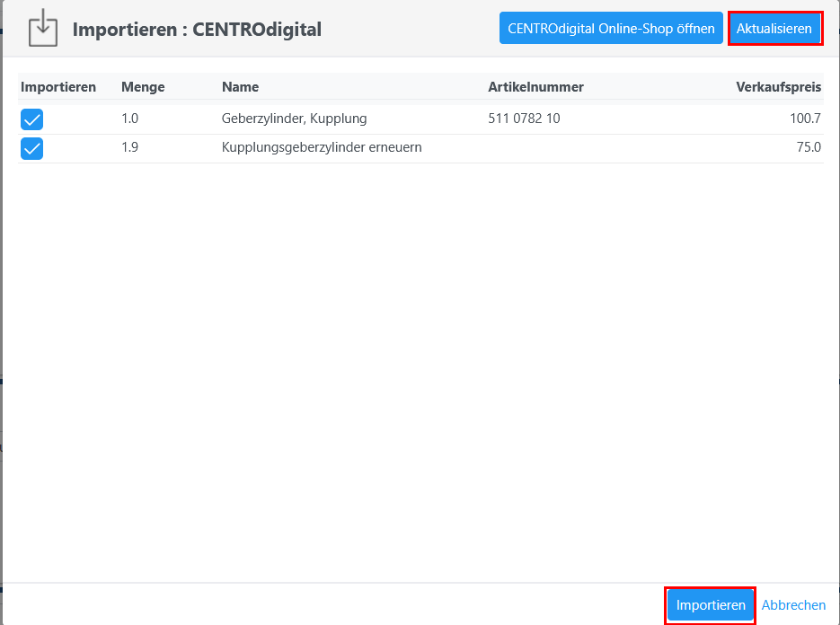This screenshot has height=625, width=840.
Task: Select the price 100.7
Action: click(805, 119)
